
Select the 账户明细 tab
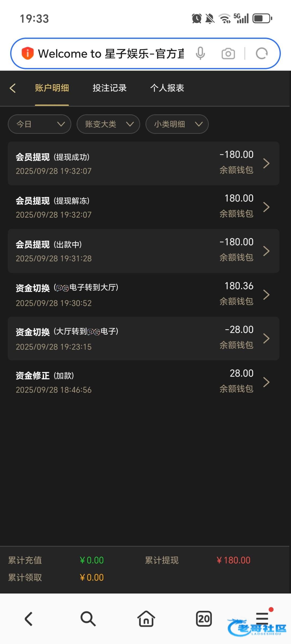pyautogui.click(x=52, y=88)
